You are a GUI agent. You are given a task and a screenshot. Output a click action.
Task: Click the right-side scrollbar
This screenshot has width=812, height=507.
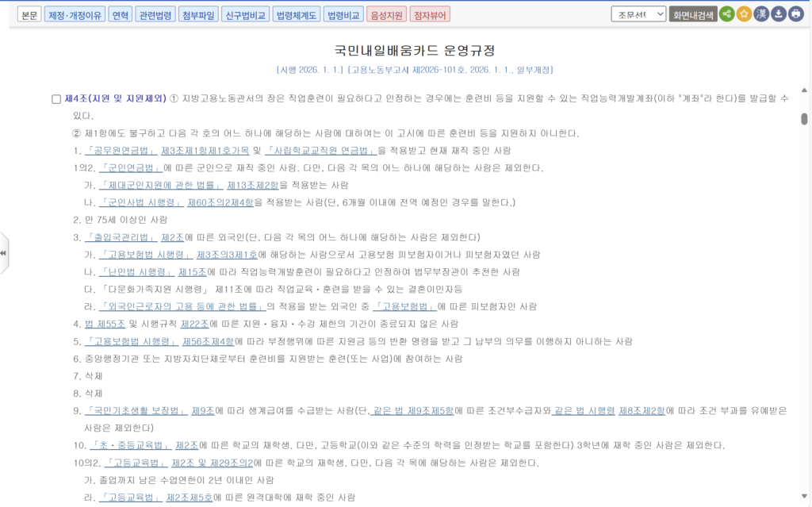(806, 119)
